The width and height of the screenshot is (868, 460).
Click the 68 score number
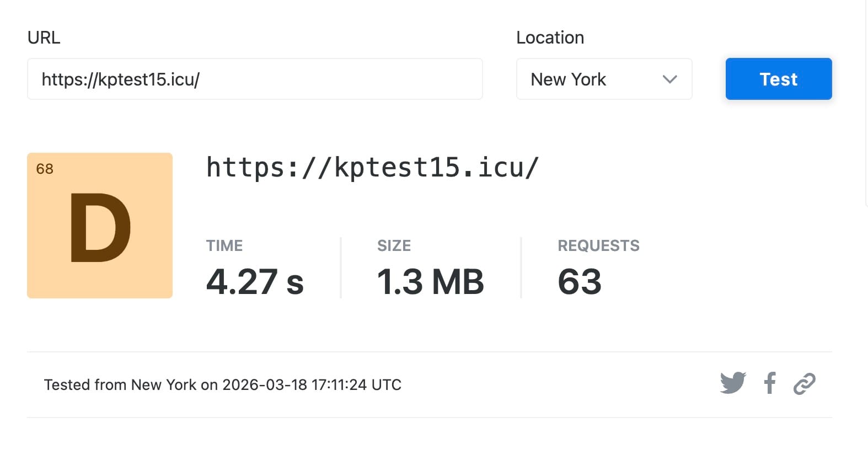tap(45, 169)
